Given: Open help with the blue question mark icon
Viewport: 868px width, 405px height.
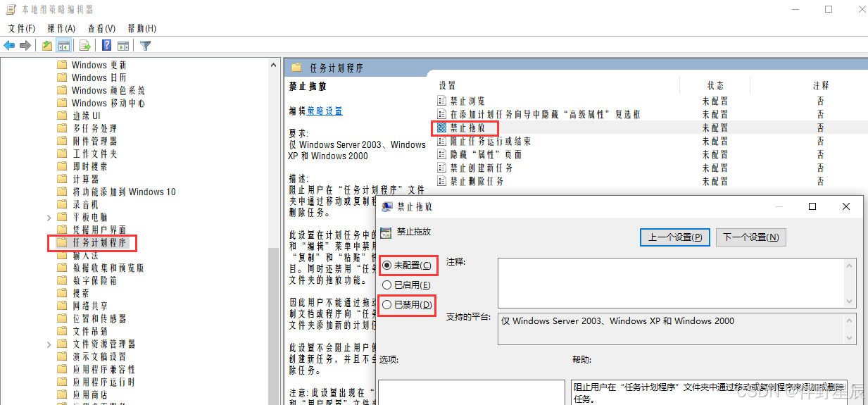Looking at the screenshot, I should coord(107,46).
